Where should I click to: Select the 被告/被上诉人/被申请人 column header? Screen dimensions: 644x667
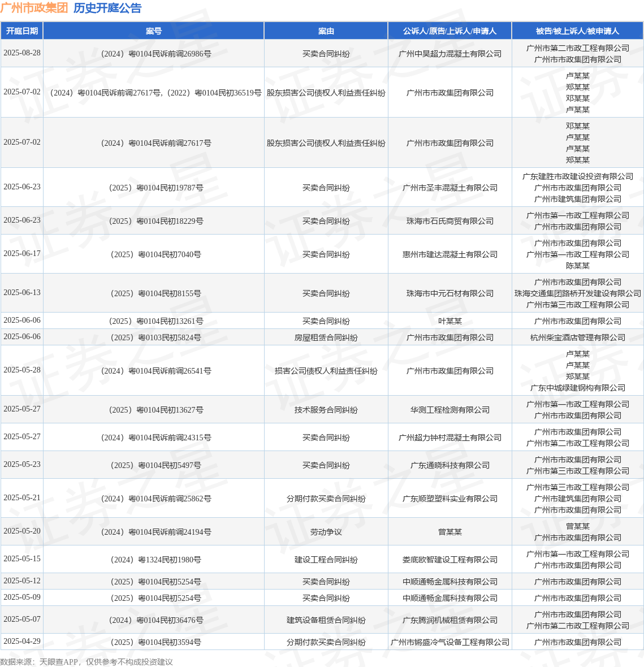pyautogui.click(x=578, y=31)
